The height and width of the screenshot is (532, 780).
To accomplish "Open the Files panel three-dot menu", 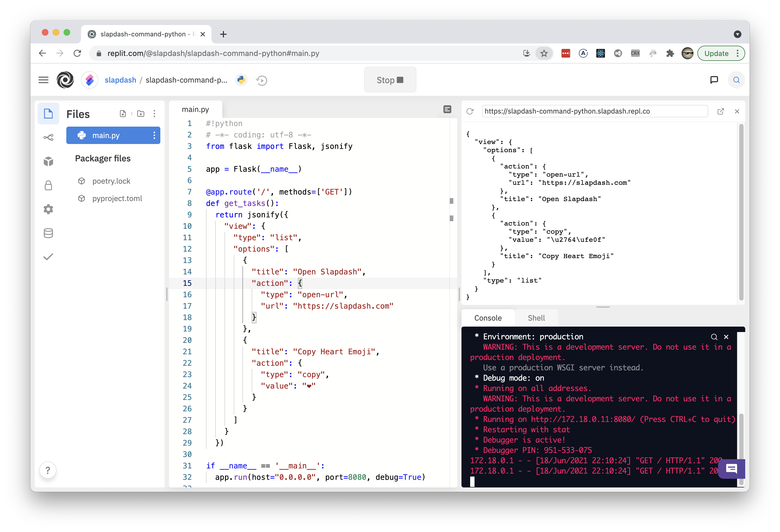I will [154, 114].
